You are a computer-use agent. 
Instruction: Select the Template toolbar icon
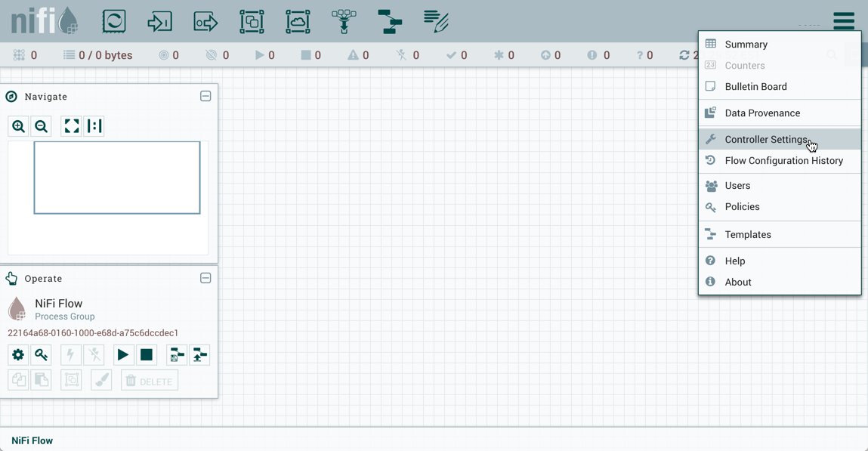point(390,21)
